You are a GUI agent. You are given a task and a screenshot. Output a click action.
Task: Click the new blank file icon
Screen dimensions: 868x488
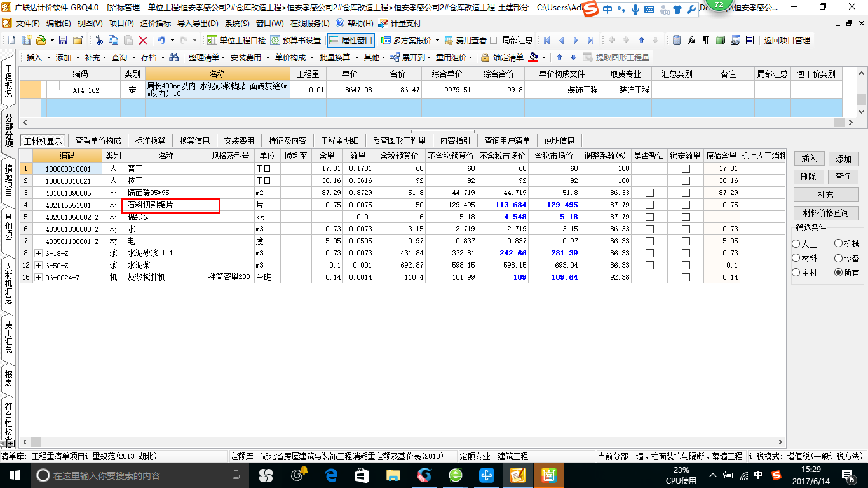click(x=11, y=40)
